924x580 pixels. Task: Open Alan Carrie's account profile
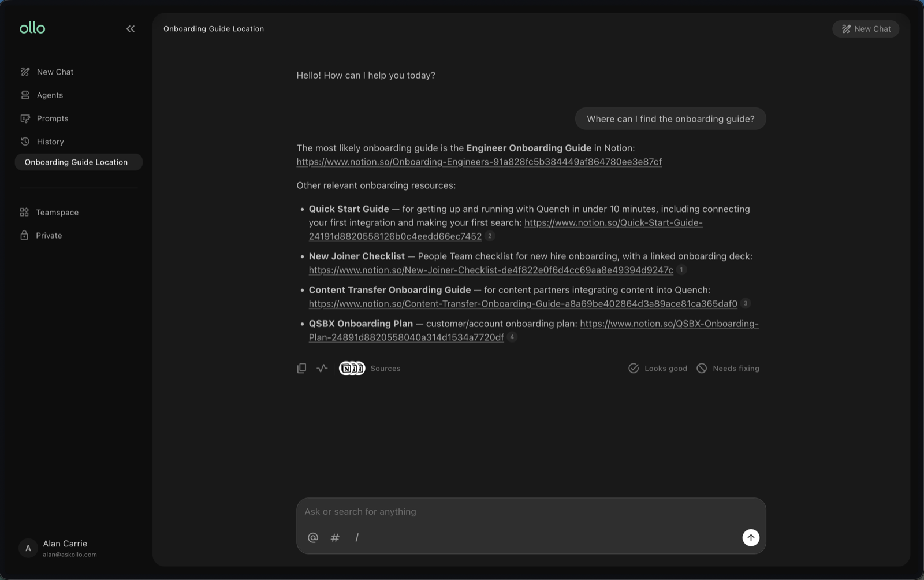(x=59, y=548)
